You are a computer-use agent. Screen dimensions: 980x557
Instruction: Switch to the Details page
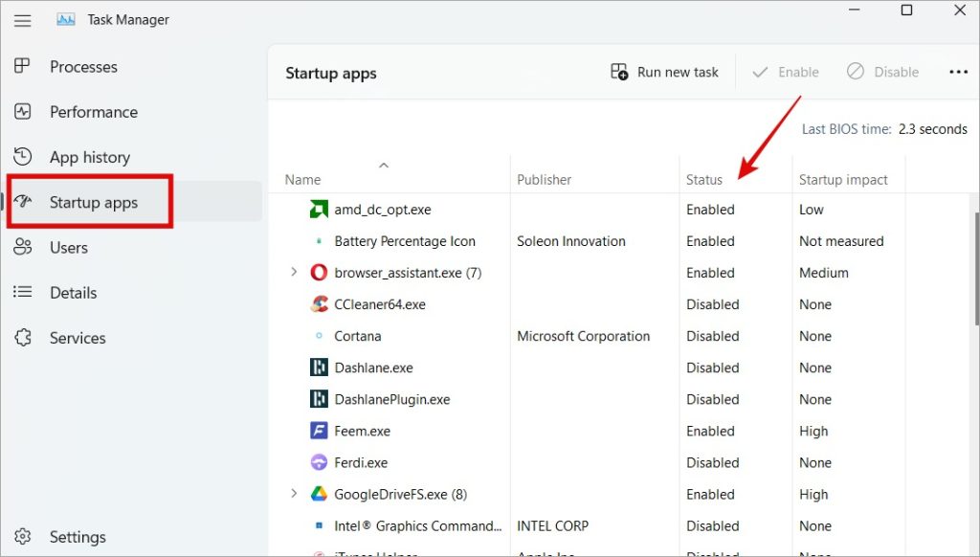click(73, 293)
